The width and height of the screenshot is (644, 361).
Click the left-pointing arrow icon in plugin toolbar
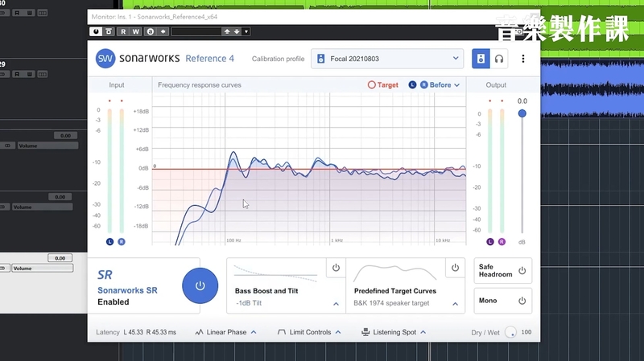[163, 31]
